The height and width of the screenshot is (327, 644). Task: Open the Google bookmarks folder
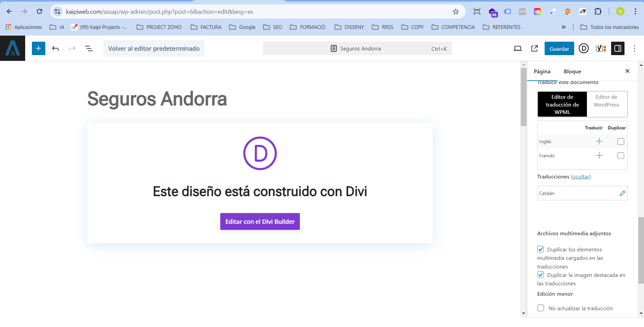242,27
